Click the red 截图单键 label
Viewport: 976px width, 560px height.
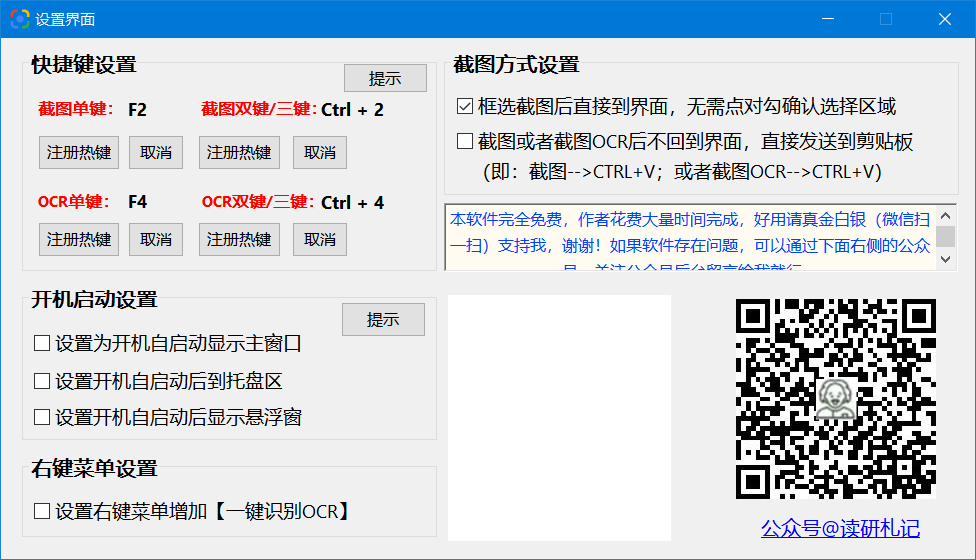click(x=76, y=109)
